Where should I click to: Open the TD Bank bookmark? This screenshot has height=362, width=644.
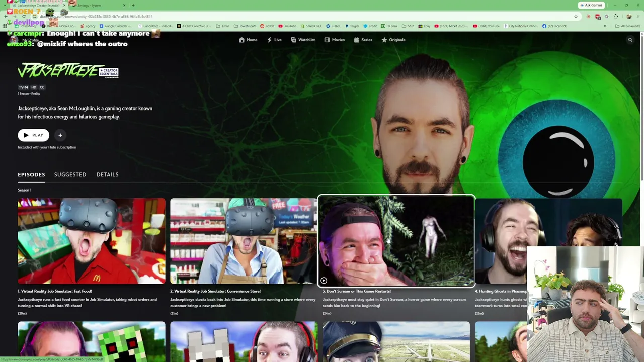point(389,26)
